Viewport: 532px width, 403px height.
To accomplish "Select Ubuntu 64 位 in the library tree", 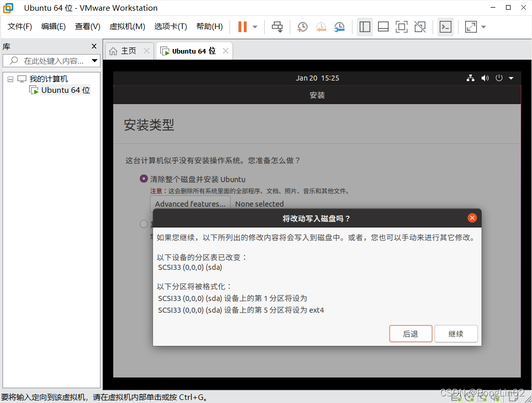I will tap(65, 90).
